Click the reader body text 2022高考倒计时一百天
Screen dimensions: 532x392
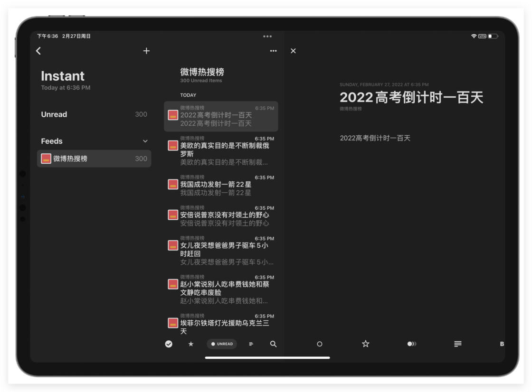(x=375, y=138)
